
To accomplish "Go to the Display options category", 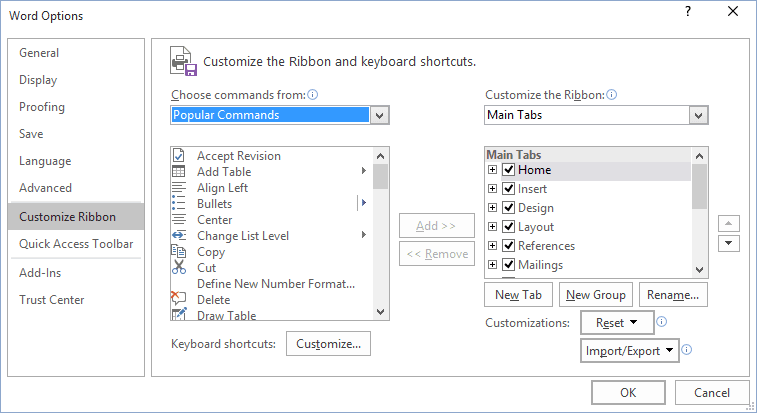I will [76, 80].
